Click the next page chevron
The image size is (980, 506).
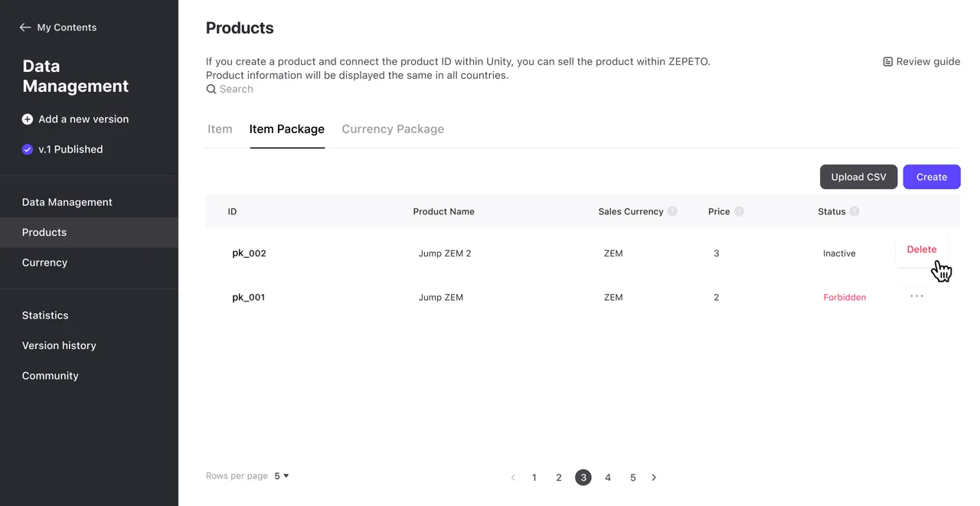654,477
